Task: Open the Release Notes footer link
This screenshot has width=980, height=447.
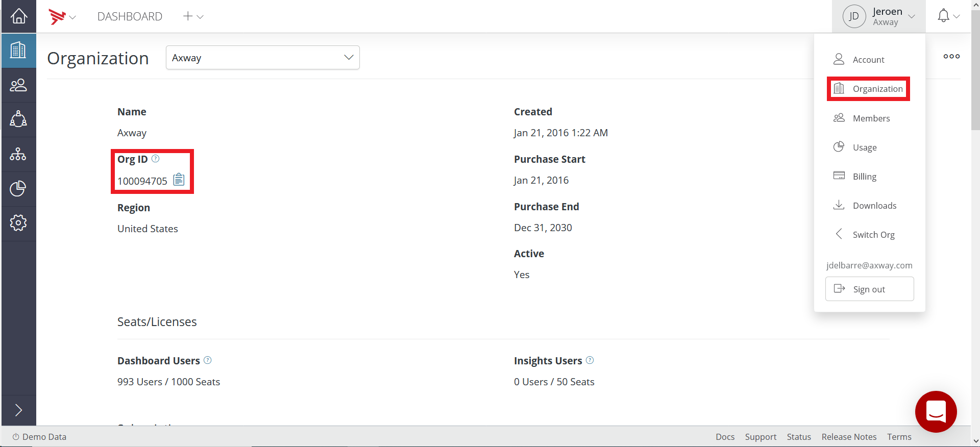Action: tap(849, 437)
